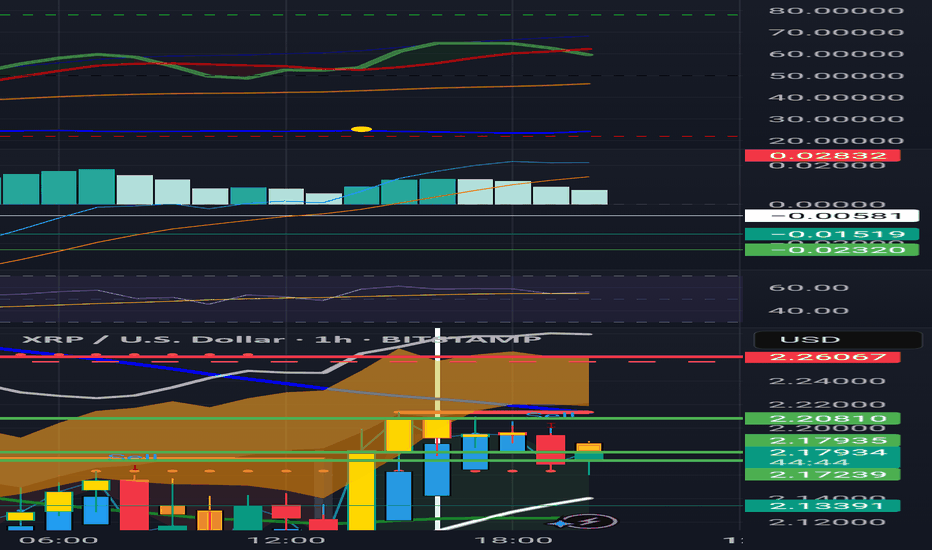The height and width of the screenshot is (550, 932).
Task: Click the 20.00000 scale value
Action: (x=836, y=142)
